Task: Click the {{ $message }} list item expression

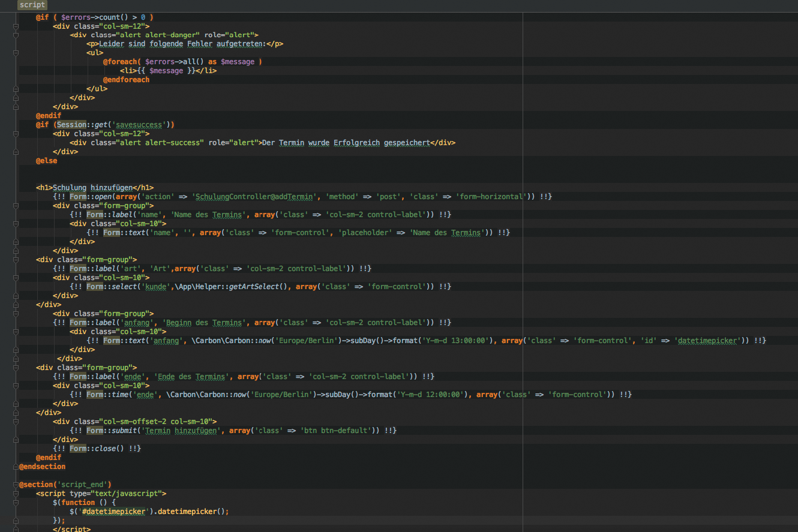Action: pos(166,71)
